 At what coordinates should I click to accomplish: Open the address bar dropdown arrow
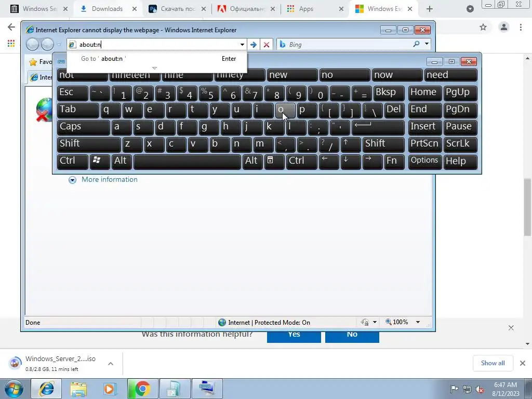pos(242,45)
